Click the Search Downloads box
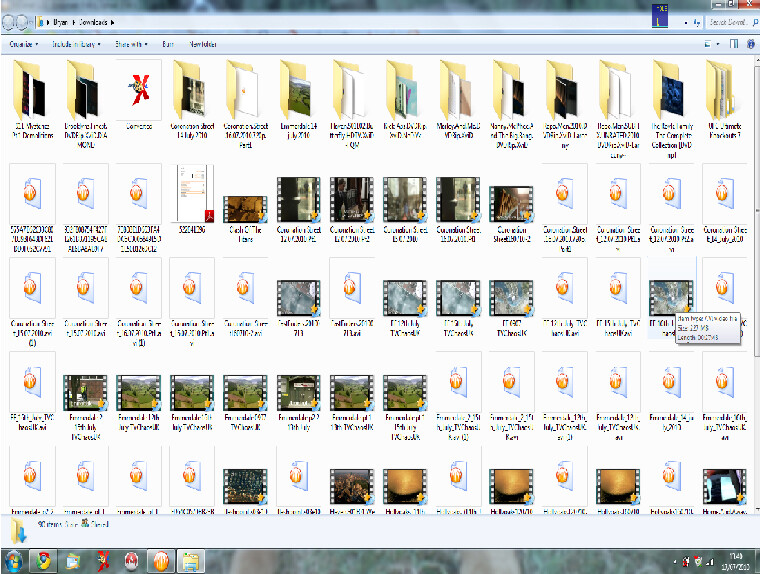Image resolution: width=760 pixels, height=574 pixels. tap(729, 21)
